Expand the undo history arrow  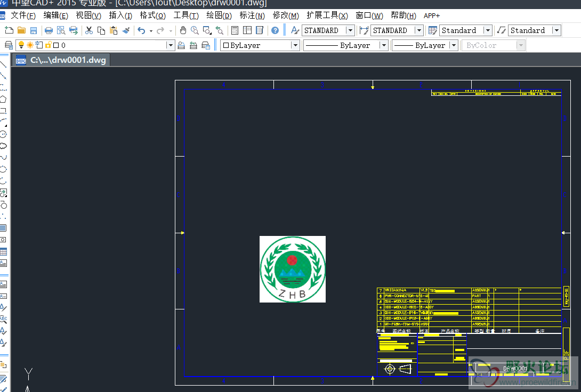151,31
